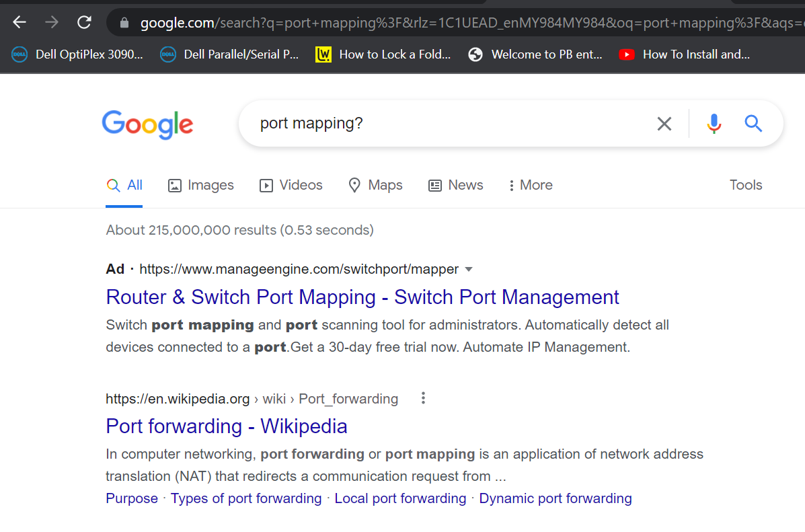Click the blue magnifier search button
This screenshot has height=532, width=805.
pos(753,123)
